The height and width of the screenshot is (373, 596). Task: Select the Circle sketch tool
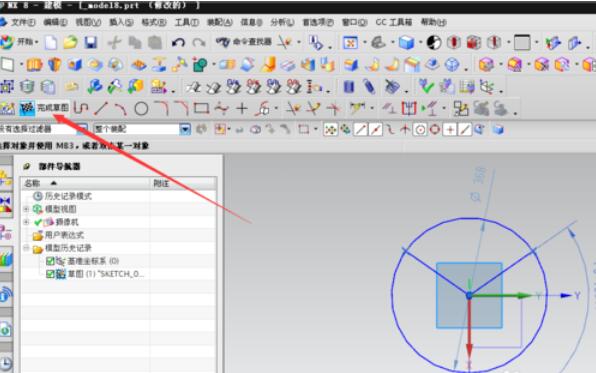[141, 109]
